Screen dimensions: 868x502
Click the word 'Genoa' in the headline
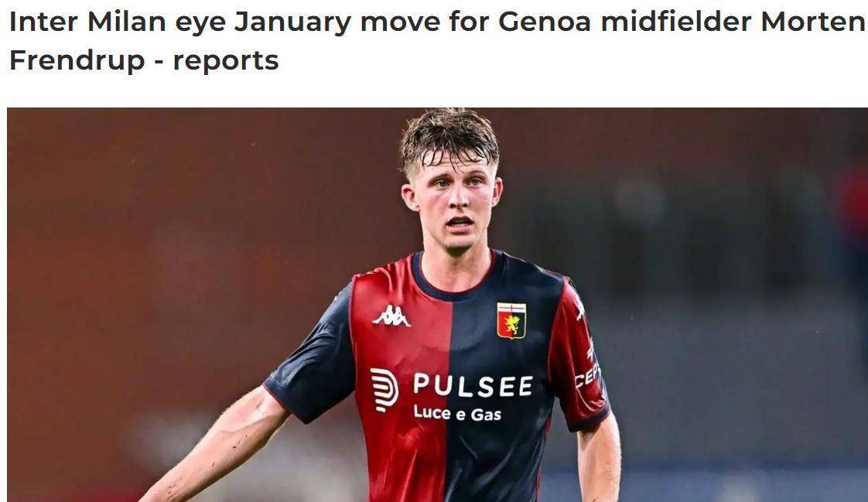pos(545,22)
